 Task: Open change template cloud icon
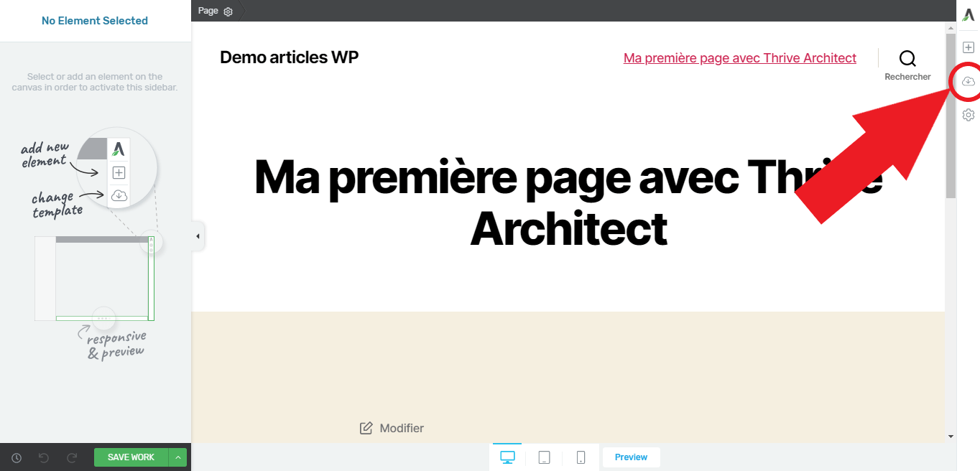(x=969, y=81)
